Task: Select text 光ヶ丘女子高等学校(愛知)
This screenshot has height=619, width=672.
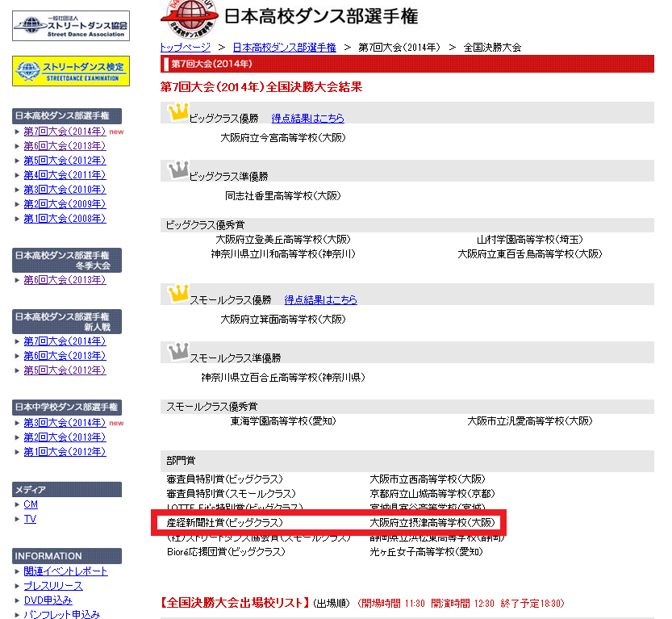Action: pos(426,552)
